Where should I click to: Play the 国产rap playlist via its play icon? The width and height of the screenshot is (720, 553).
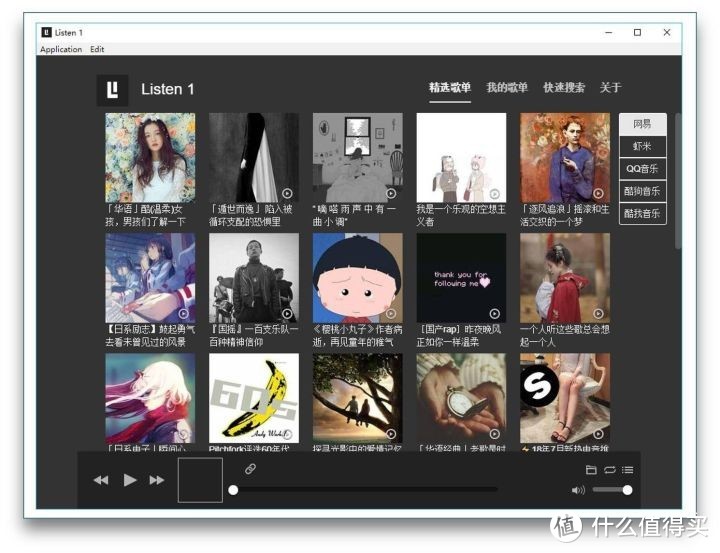coord(495,314)
